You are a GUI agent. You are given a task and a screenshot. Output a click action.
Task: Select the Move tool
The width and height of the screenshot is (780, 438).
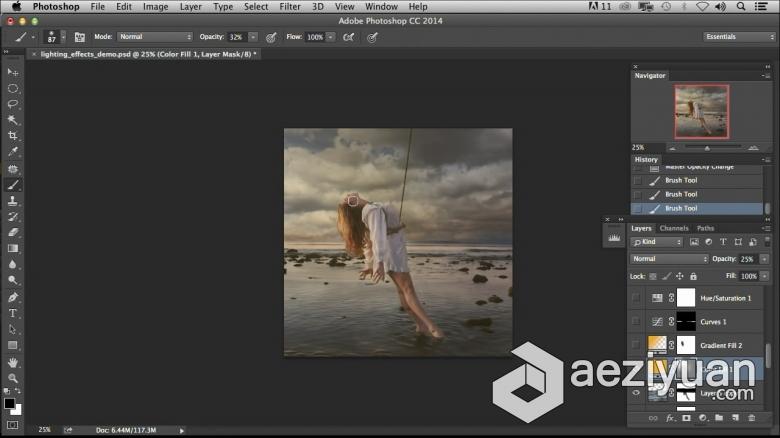(13, 73)
